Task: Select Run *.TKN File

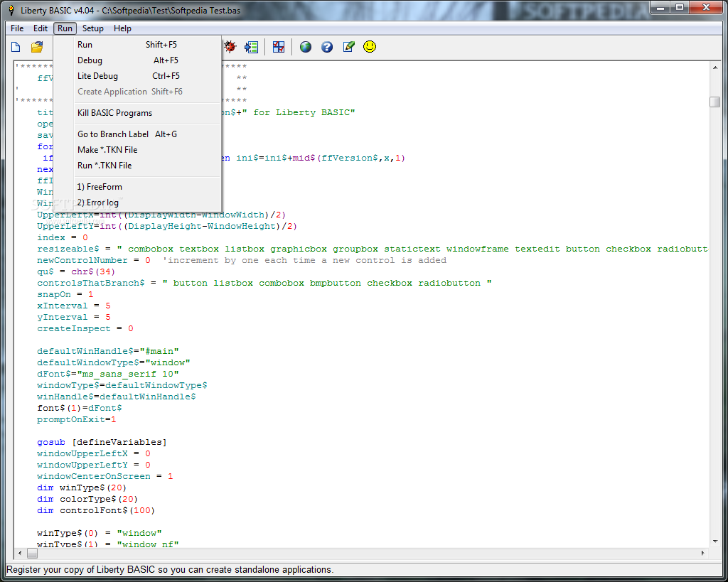Action: click(137, 166)
